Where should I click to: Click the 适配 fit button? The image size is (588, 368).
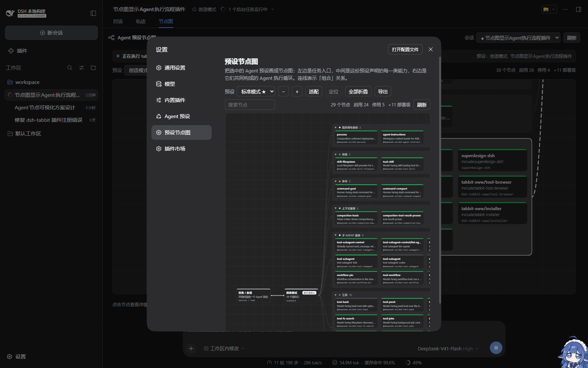pyautogui.click(x=314, y=92)
